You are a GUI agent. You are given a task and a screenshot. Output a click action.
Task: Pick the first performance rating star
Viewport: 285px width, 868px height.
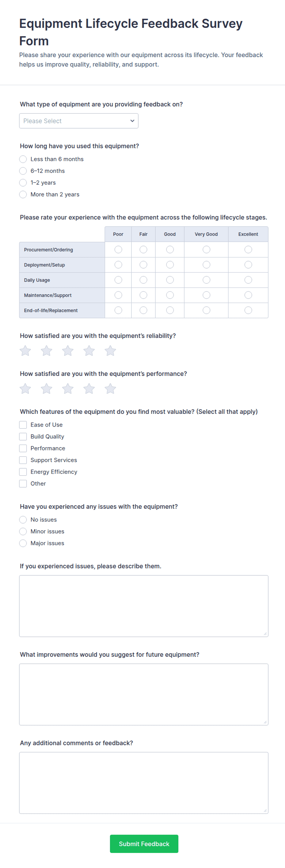(25, 389)
